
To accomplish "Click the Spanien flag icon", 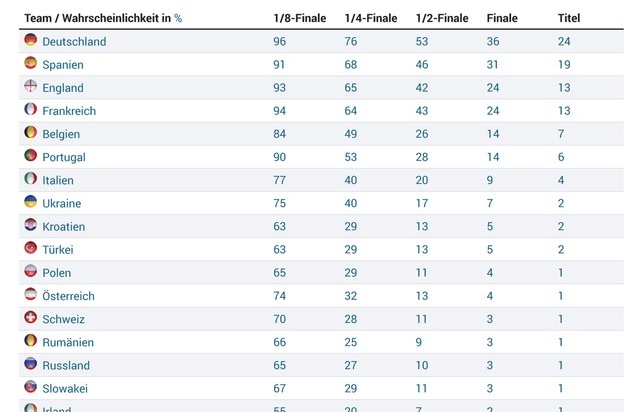I will [x=31, y=64].
